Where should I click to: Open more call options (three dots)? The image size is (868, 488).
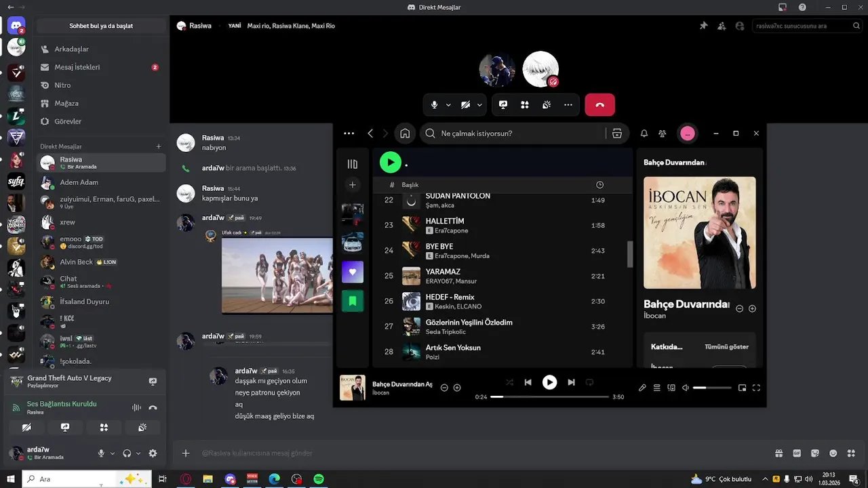point(568,105)
